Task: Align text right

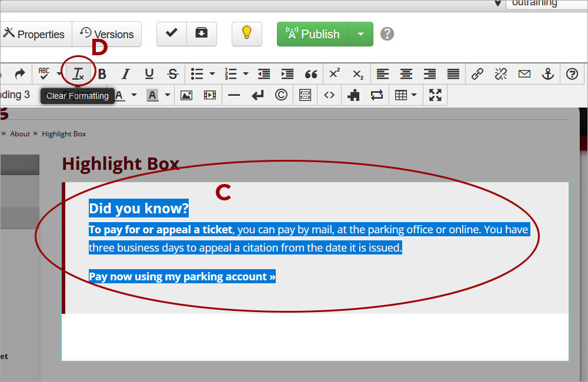Action: pyautogui.click(x=430, y=74)
